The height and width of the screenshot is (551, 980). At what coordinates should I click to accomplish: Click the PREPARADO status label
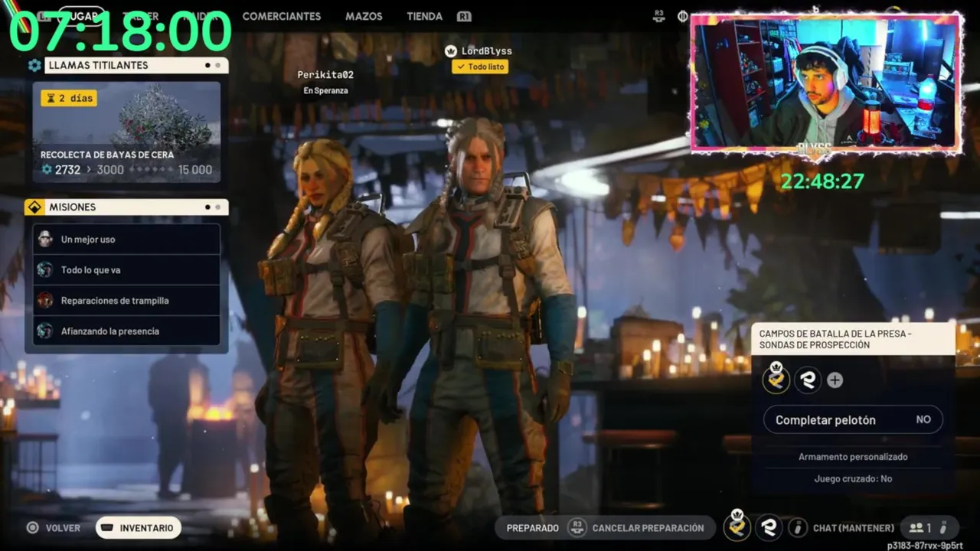click(x=532, y=528)
